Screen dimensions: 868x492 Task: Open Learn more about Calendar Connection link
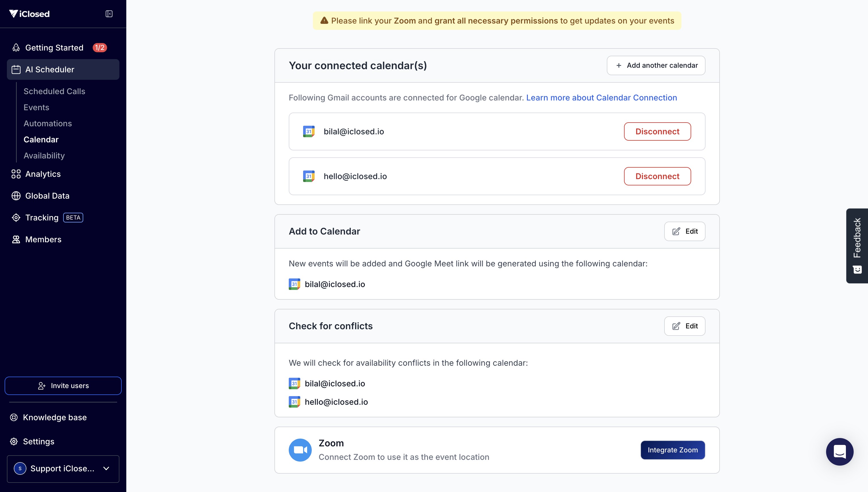tap(601, 98)
